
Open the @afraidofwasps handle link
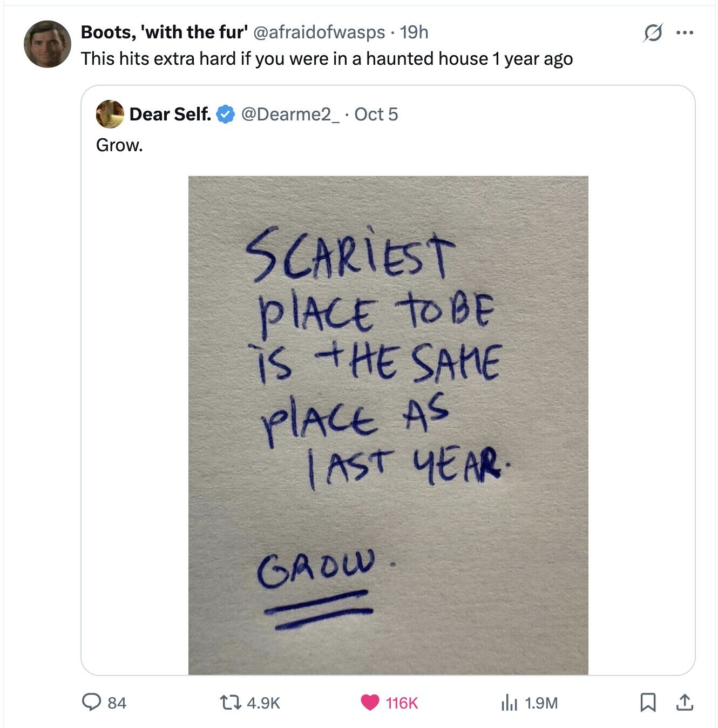coord(319,32)
